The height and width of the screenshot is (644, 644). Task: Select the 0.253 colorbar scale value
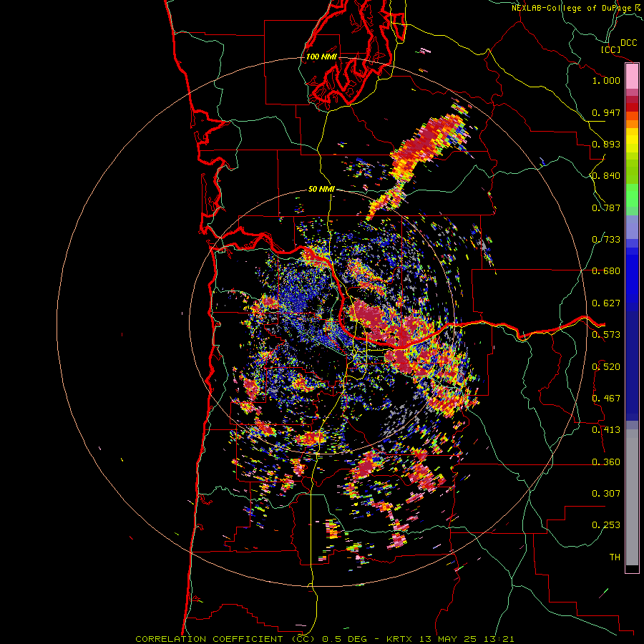pos(606,525)
